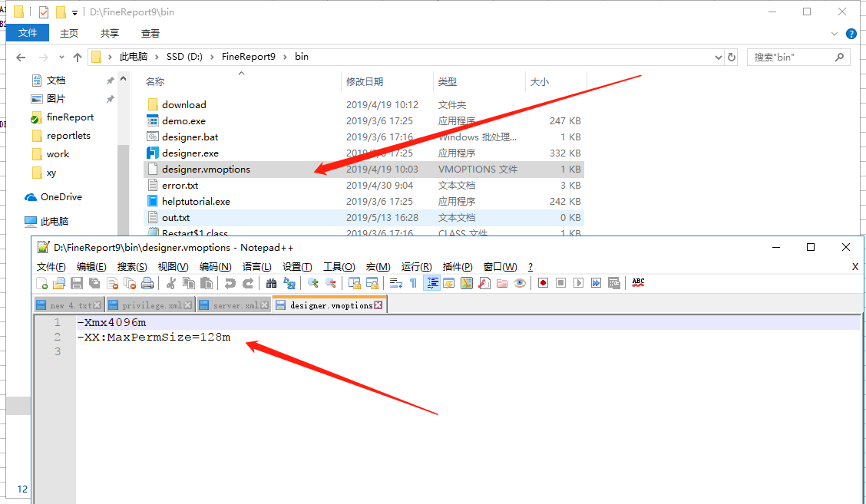Play back the recorded macro
Screen dimensions: 866x504
[578, 283]
